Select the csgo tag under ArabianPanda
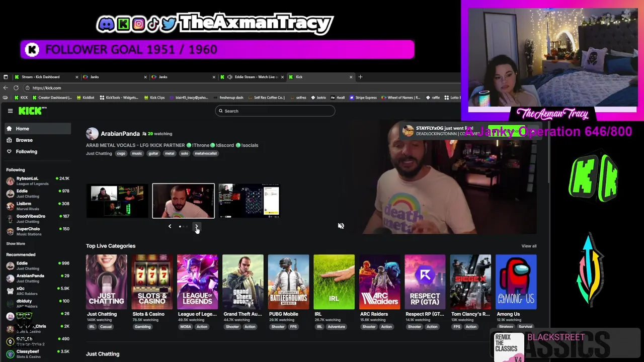Image resolution: width=644 pixels, height=362 pixels. [x=121, y=153]
